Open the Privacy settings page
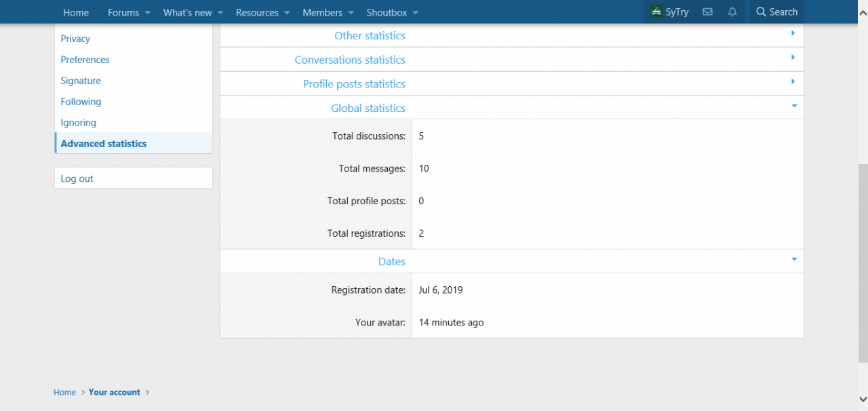This screenshot has height=411, width=868. (x=75, y=39)
